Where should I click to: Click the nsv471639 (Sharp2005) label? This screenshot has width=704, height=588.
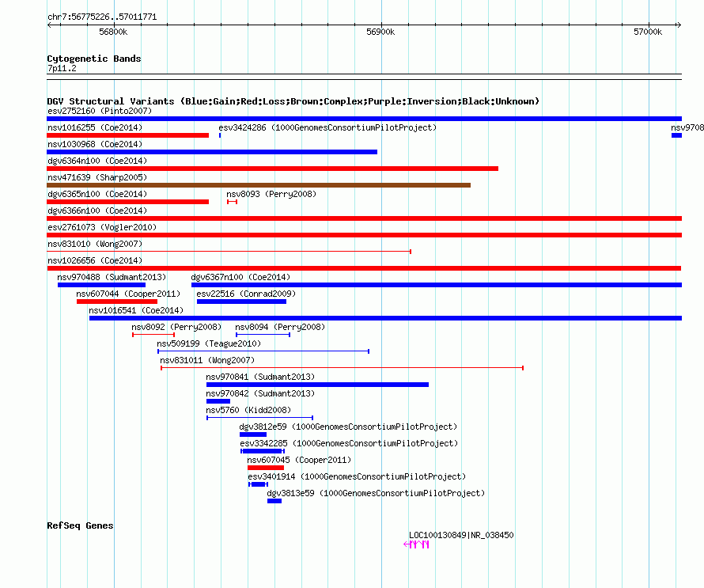click(97, 177)
